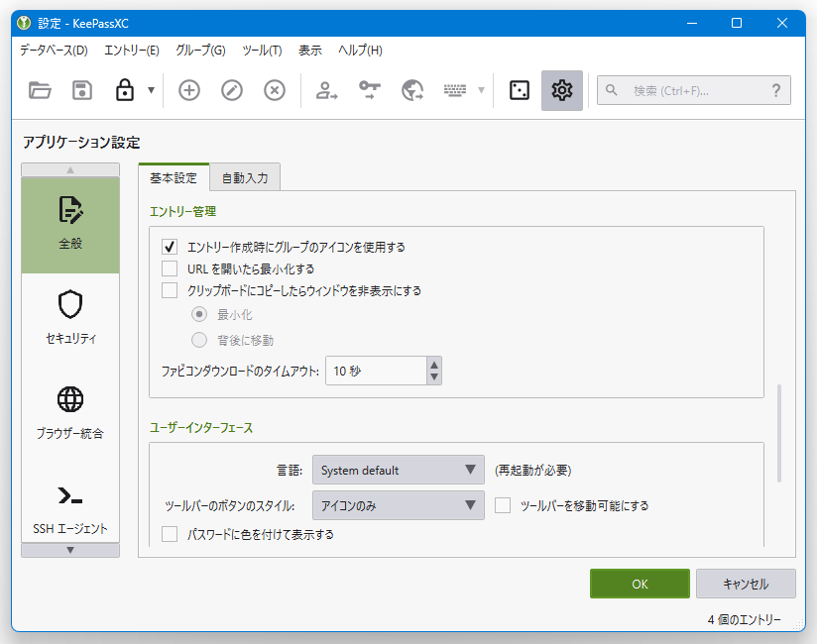
Task: Open the エントリー(E) menu
Action: point(131,50)
